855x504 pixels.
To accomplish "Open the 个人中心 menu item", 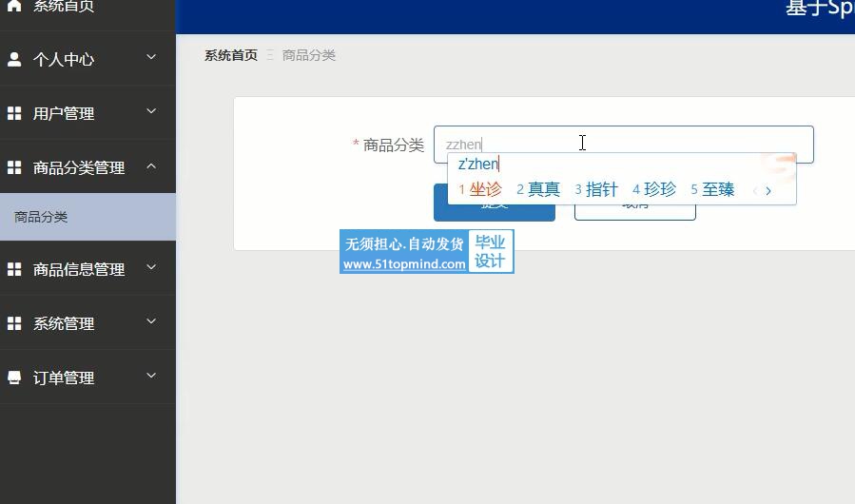I will click(x=87, y=58).
